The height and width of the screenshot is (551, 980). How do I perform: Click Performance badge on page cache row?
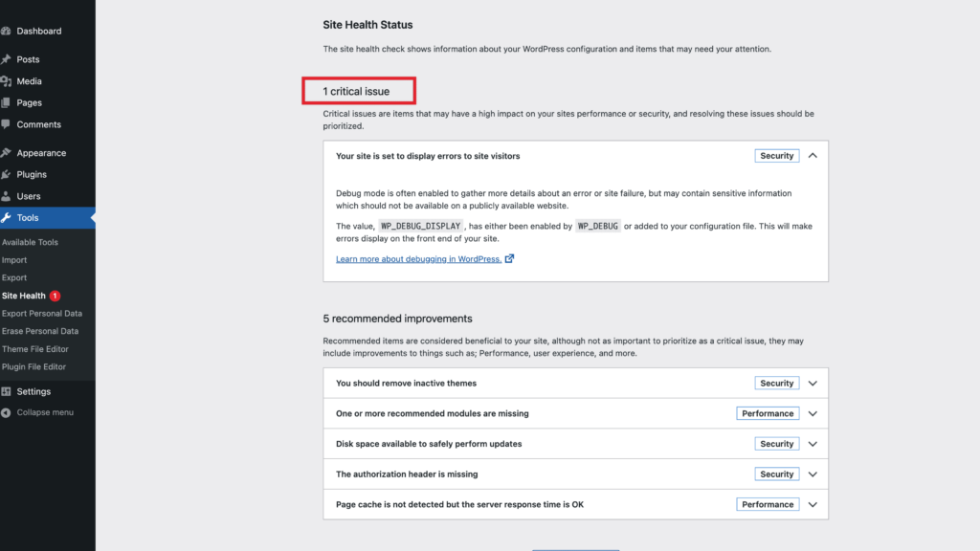(768, 504)
